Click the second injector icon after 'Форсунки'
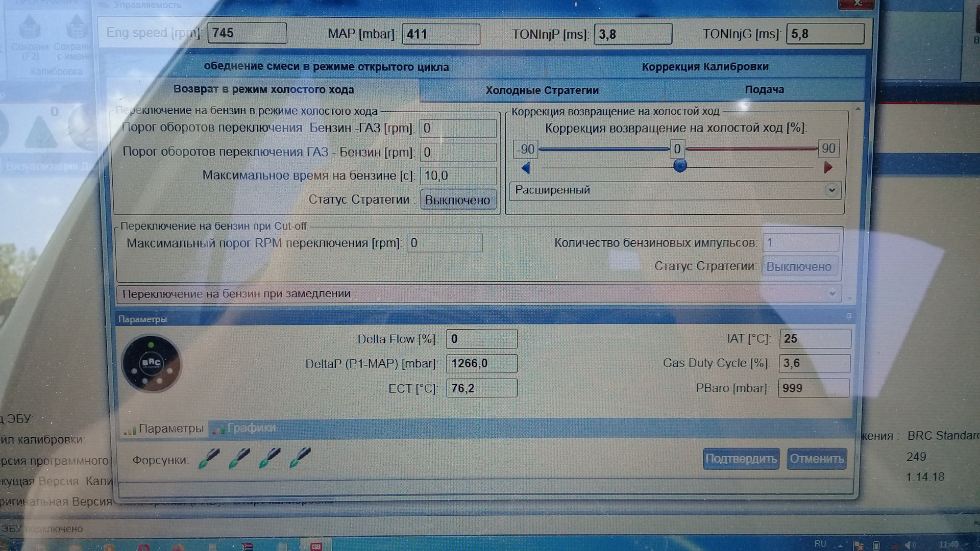 pos(239,458)
